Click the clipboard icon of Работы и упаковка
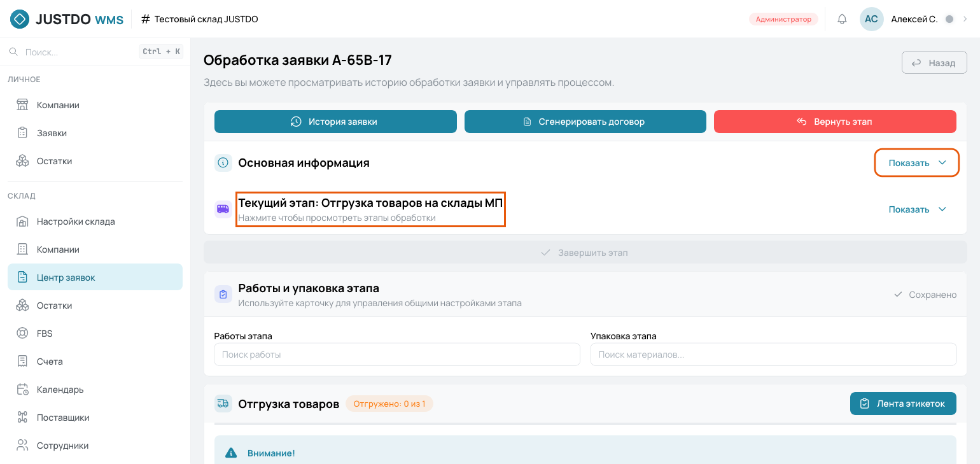980x464 pixels. pos(223,295)
